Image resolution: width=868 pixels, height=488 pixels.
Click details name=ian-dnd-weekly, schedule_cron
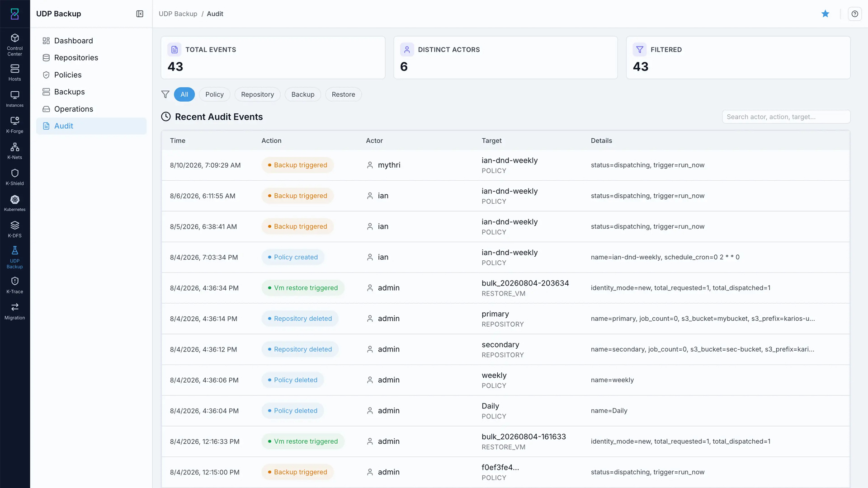[665, 257]
